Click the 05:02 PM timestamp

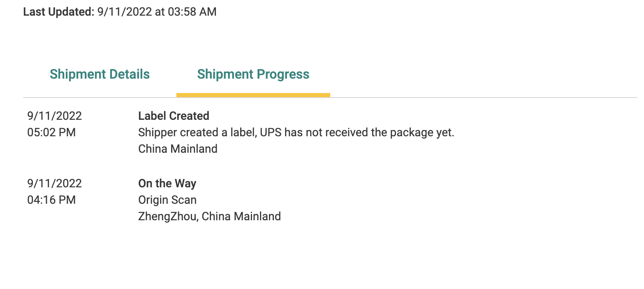[x=51, y=133]
